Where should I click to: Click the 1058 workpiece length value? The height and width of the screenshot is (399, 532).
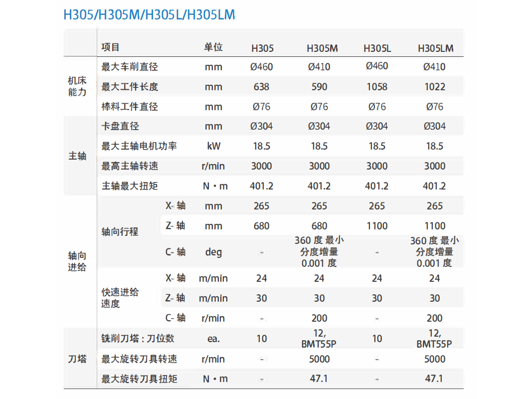377,87
